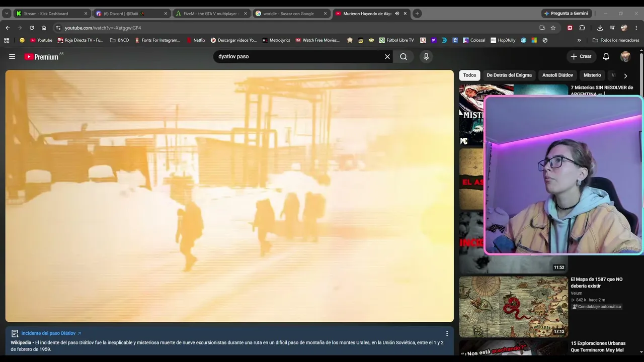644x362 pixels.
Task: Select the Misterio filter chip
Action: 592,75
